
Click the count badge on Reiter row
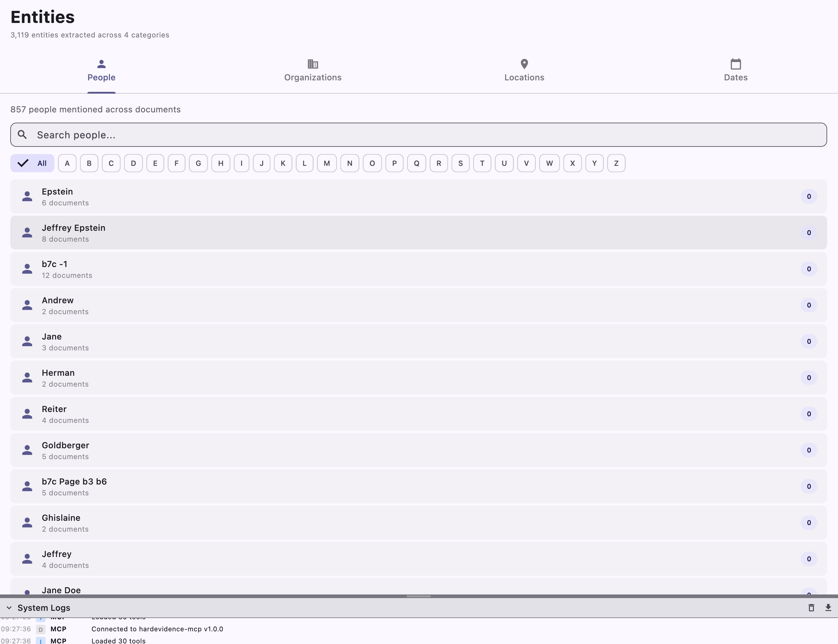[x=808, y=414]
